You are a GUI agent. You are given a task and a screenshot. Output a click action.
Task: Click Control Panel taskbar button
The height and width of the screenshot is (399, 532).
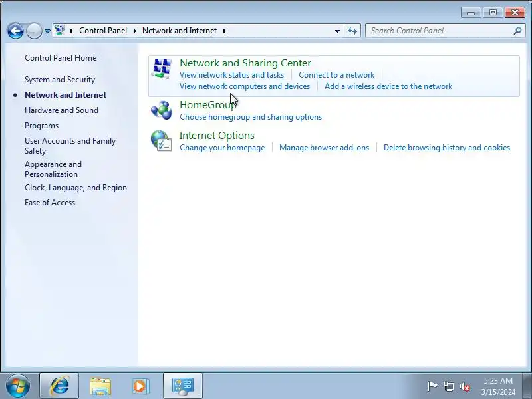[x=183, y=386]
